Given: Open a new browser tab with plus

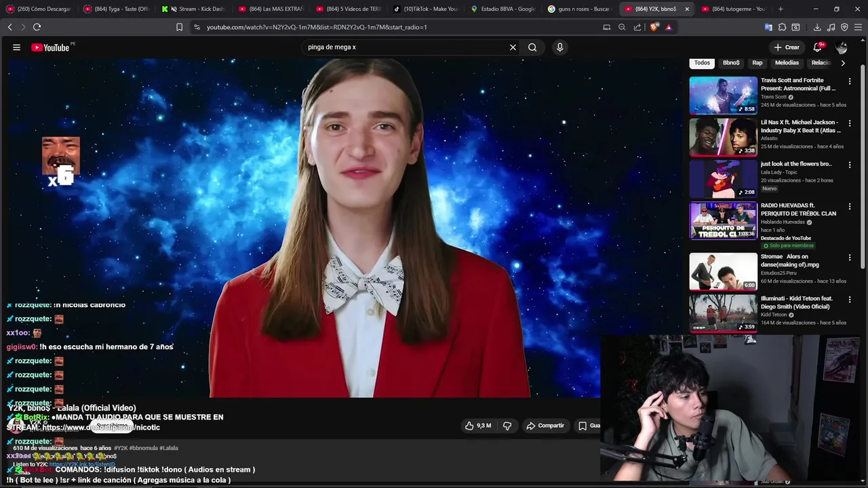Looking at the screenshot, I should (x=781, y=9).
